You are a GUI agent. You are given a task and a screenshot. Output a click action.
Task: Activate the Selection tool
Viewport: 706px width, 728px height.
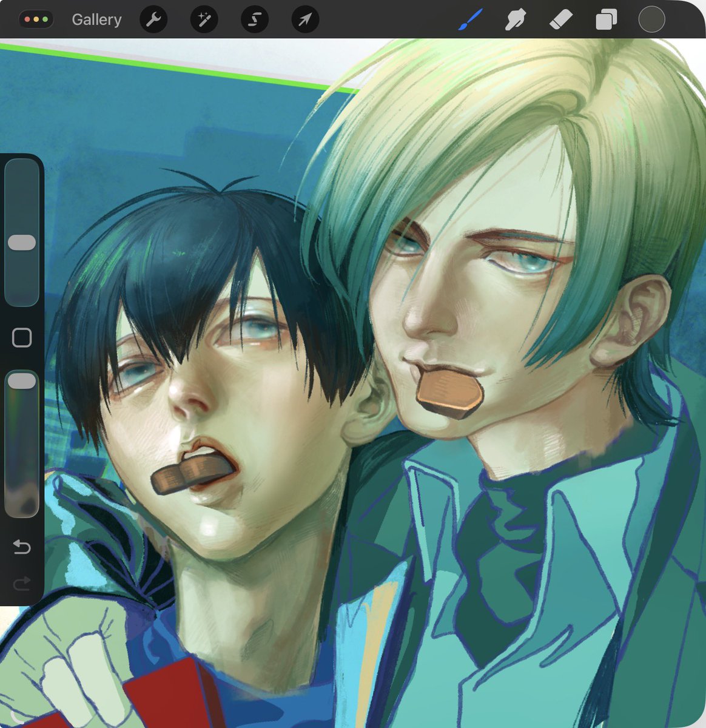[x=255, y=19]
